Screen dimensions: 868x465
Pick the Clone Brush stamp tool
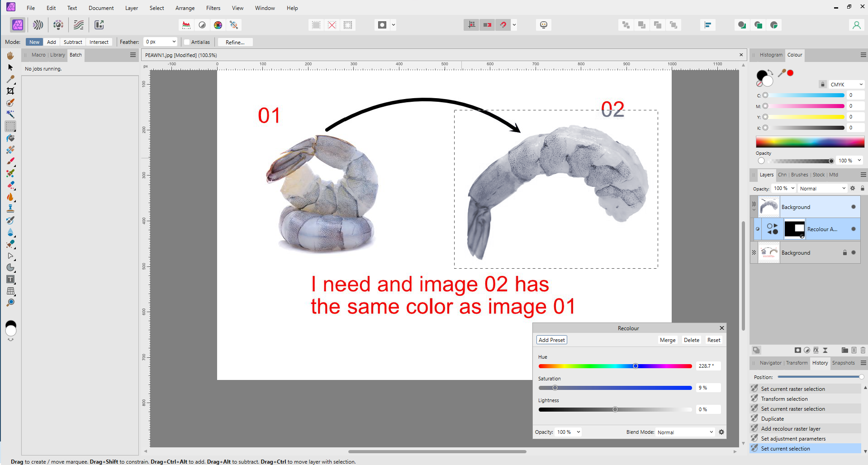(x=10, y=209)
